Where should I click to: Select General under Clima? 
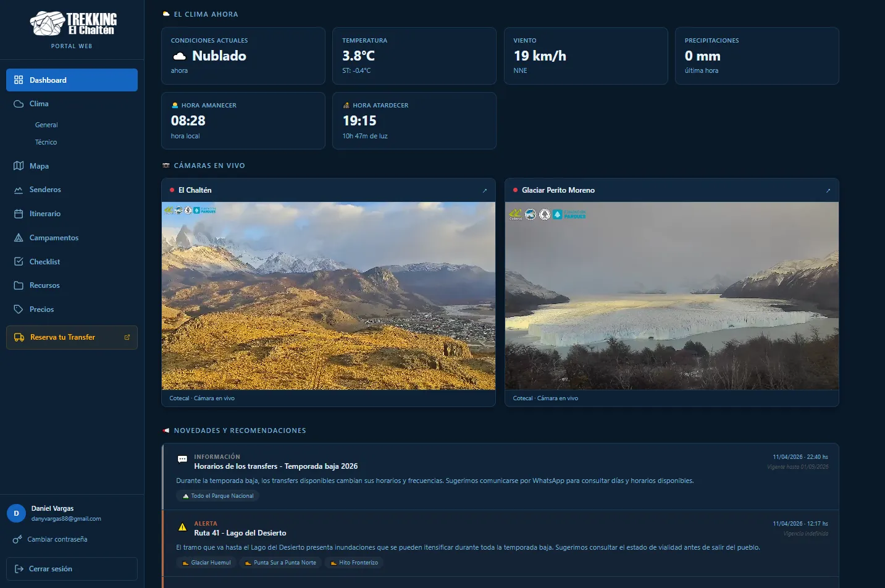click(x=46, y=125)
